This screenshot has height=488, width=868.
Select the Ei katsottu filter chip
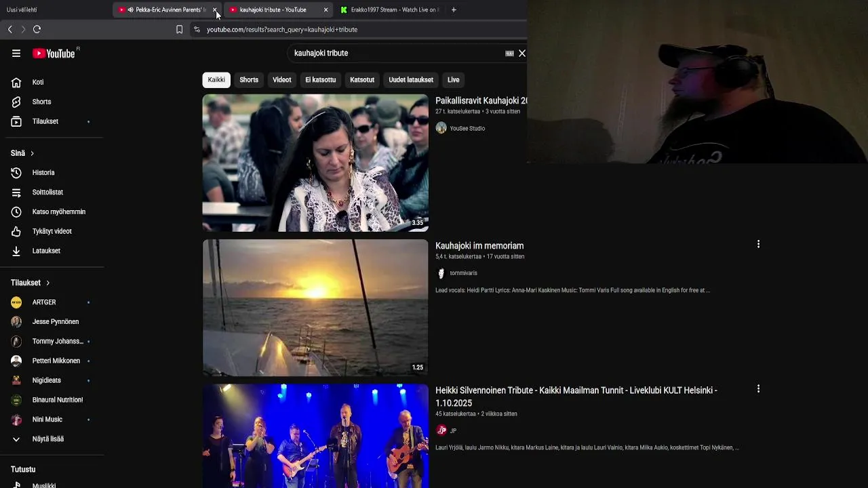coord(321,80)
